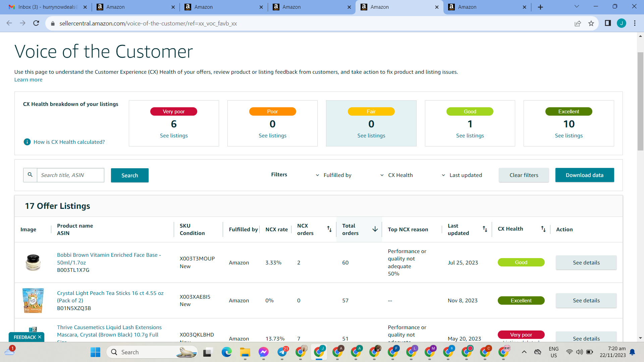Select the SKU text X003T3MOUP
Viewport: 644px width, 362px height.
coord(197,259)
